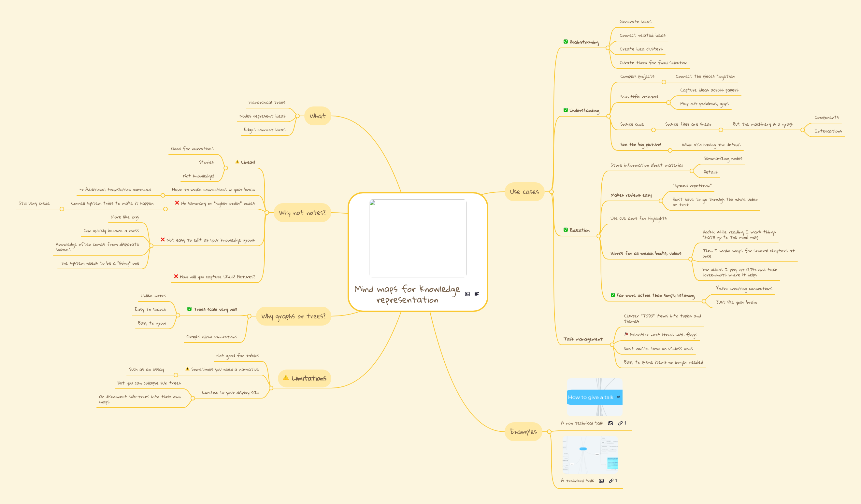Click the image icon beside "A non-technical talk"

tap(610, 423)
